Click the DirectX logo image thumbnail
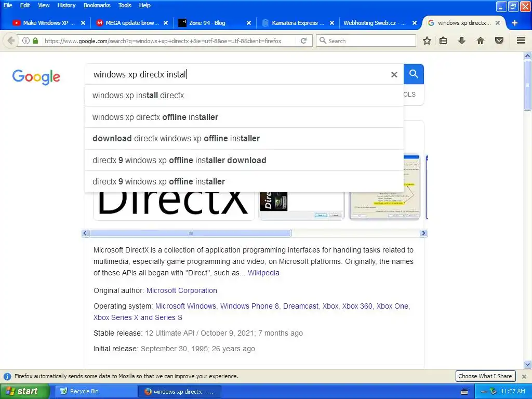The image size is (532, 399). tap(174, 205)
